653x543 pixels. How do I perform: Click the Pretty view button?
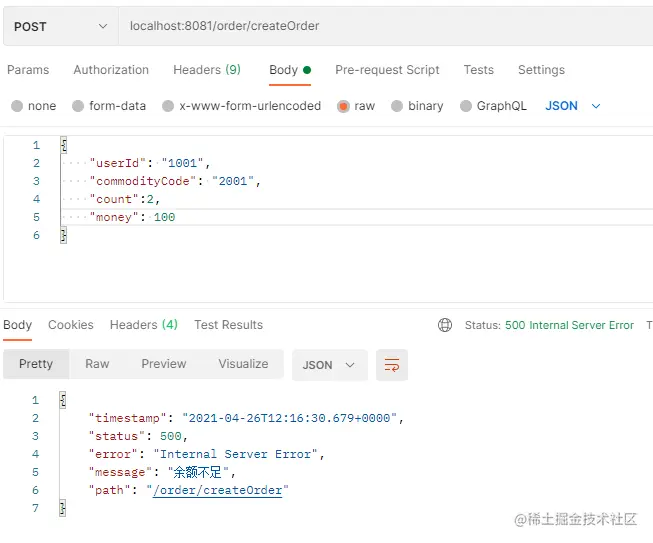coord(36,364)
